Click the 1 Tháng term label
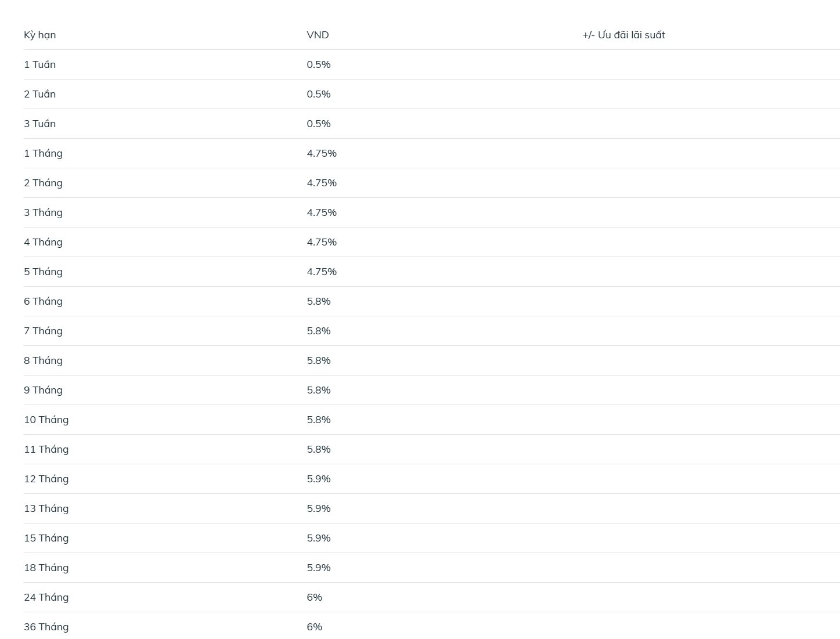 click(x=43, y=153)
